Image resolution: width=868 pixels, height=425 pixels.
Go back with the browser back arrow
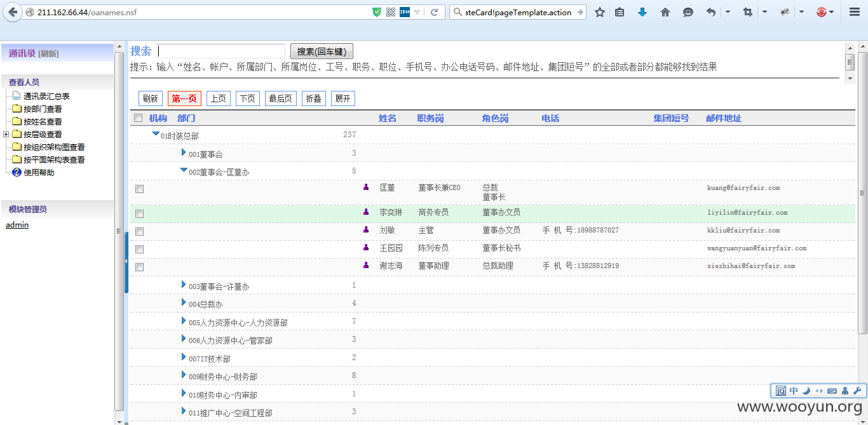tap(13, 12)
